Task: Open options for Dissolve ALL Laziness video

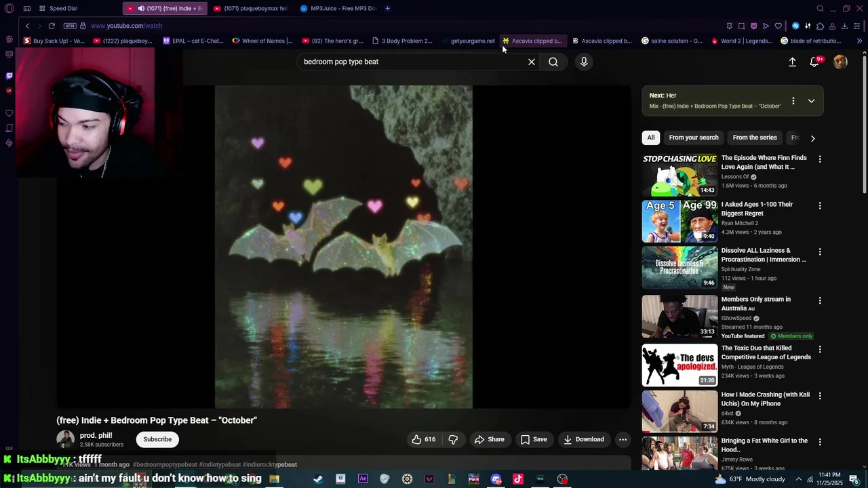Action: click(x=820, y=251)
